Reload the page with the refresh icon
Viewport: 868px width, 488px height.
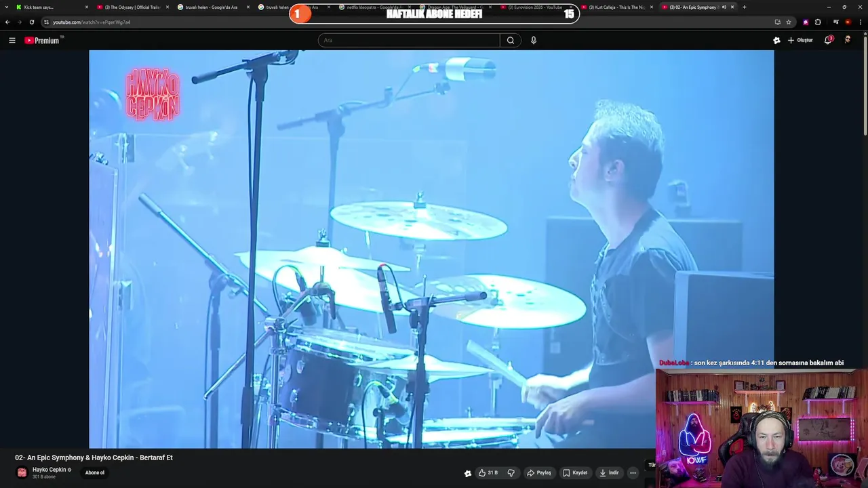point(31,22)
